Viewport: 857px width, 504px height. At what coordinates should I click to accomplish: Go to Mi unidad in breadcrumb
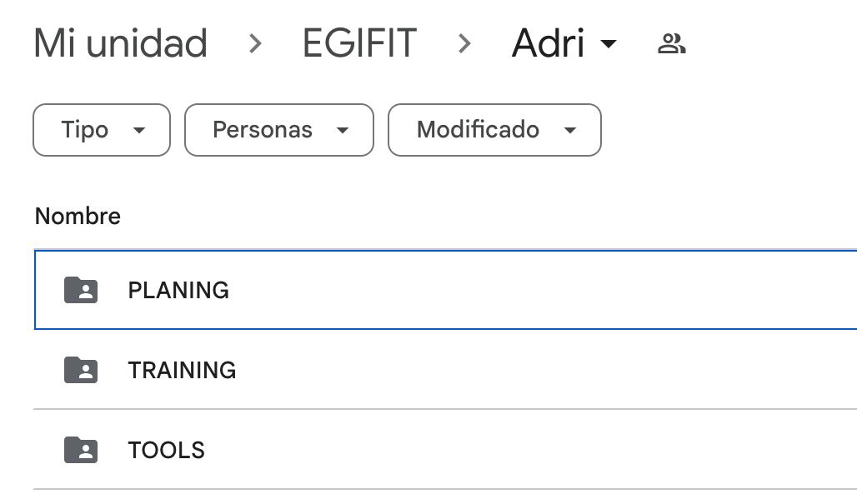click(120, 43)
